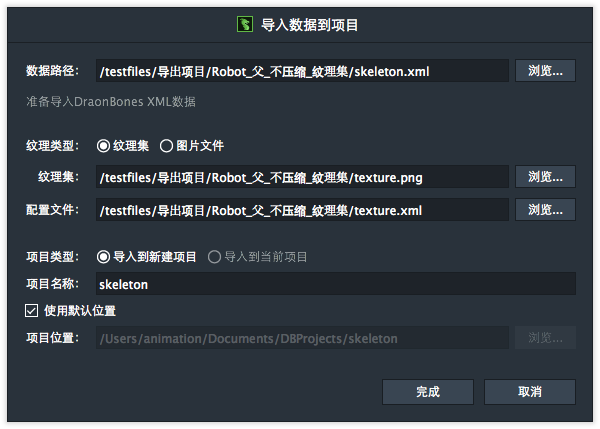Click the DragonBones icon in title bar

(245, 24)
